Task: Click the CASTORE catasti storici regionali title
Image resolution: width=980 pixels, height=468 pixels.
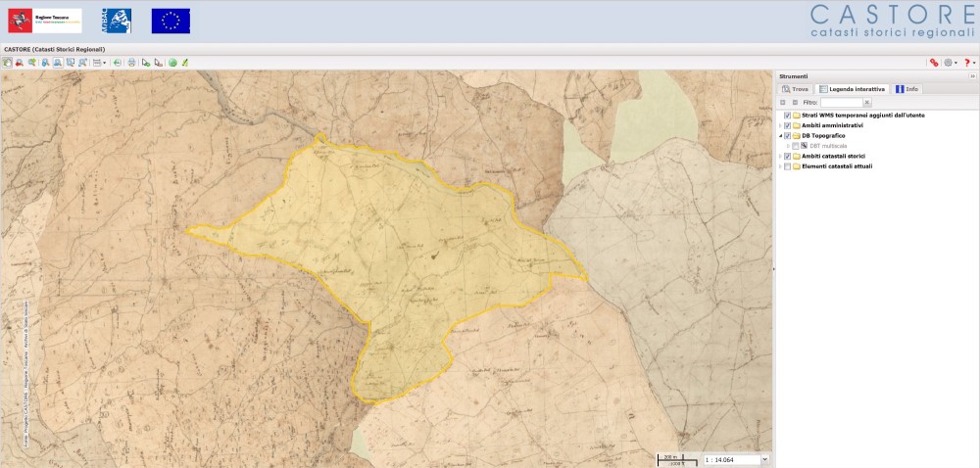Action: coord(892,21)
